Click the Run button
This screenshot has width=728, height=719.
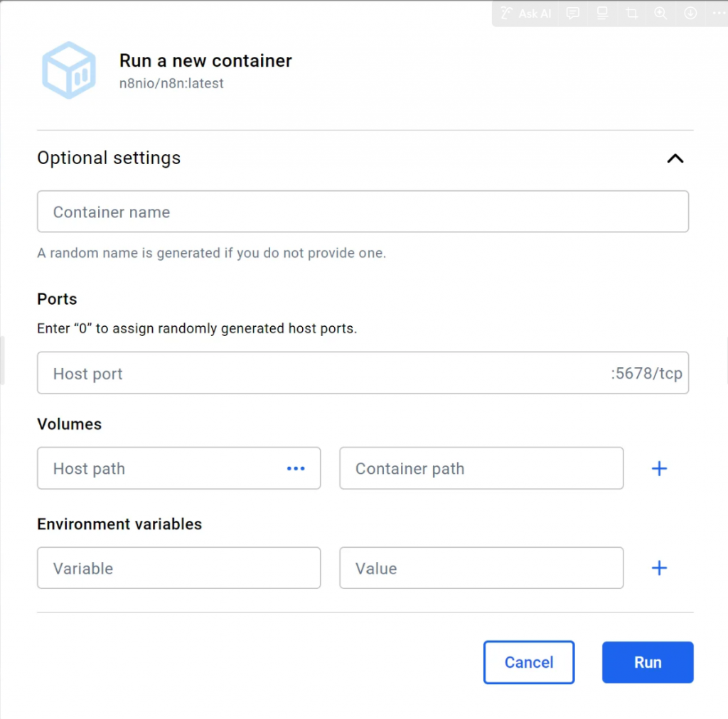click(648, 663)
